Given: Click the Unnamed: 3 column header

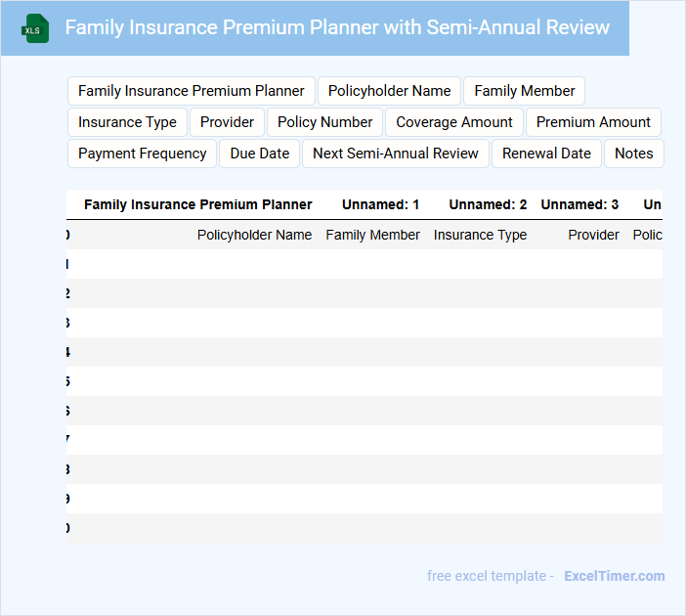Looking at the screenshot, I should point(579,204).
